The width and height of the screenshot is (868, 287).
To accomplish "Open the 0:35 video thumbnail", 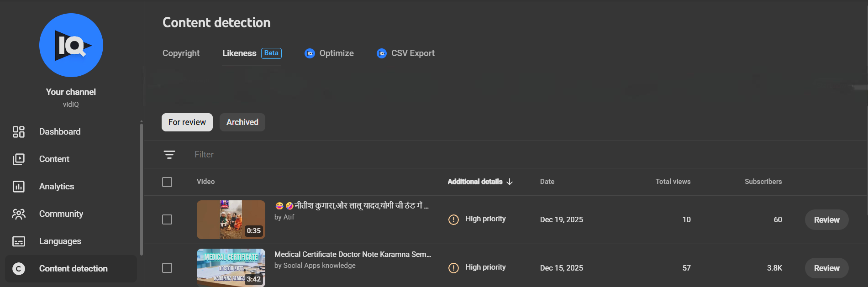I will click(x=231, y=220).
